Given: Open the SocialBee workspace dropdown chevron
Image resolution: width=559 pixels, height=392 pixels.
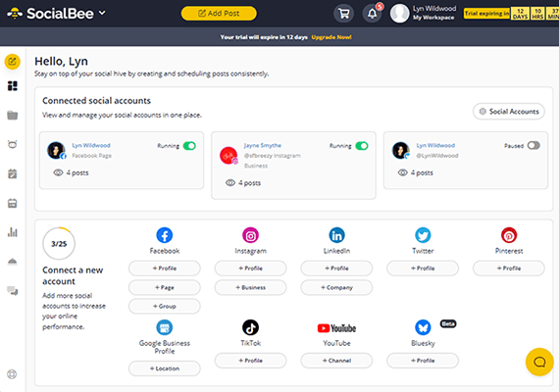Looking at the screenshot, I should (x=102, y=13).
